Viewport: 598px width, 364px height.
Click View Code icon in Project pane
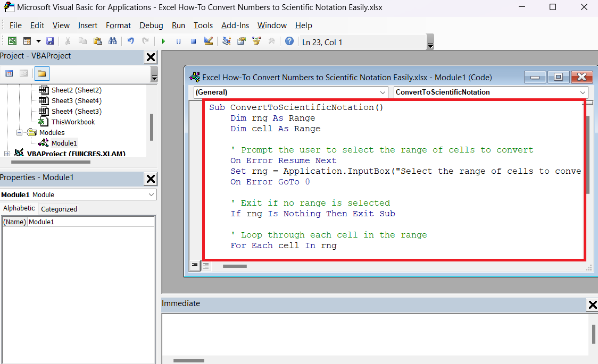pyautogui.click(x=9, y=73)
